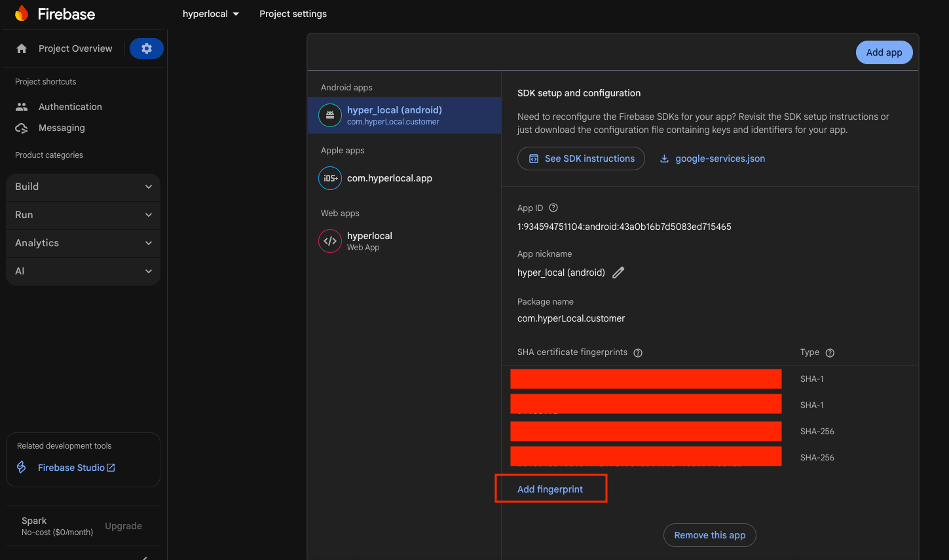This screenshot has width=949, height=560.
Task: Expand the AI category
Action: click(x=83, y=271)
